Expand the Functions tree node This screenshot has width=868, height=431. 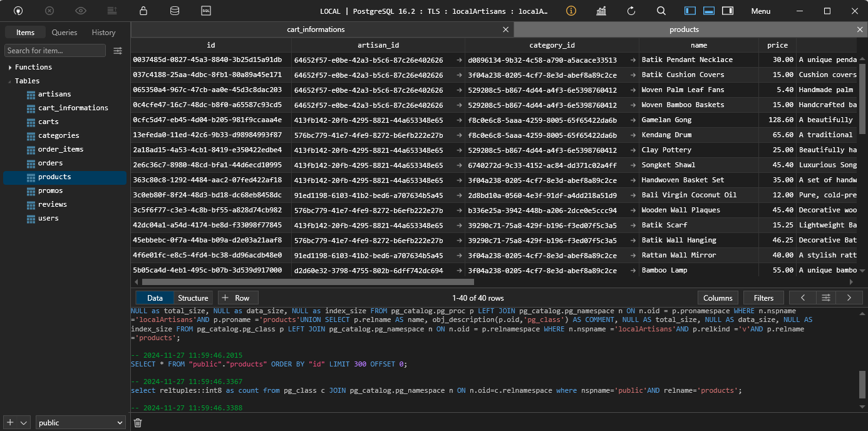10,67
